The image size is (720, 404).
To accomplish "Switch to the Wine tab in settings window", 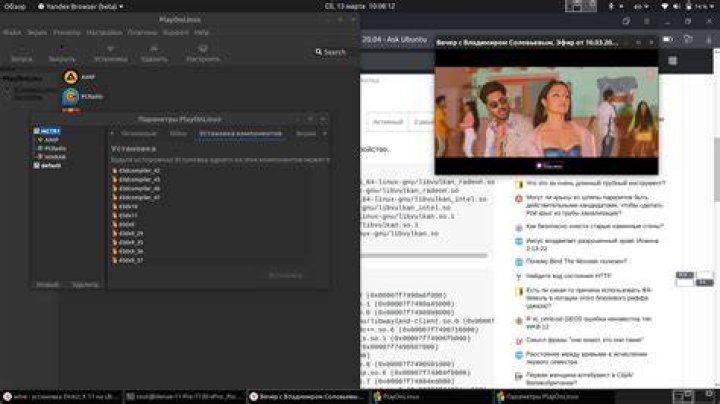I will pyautogui.click(x=178, y=134).
